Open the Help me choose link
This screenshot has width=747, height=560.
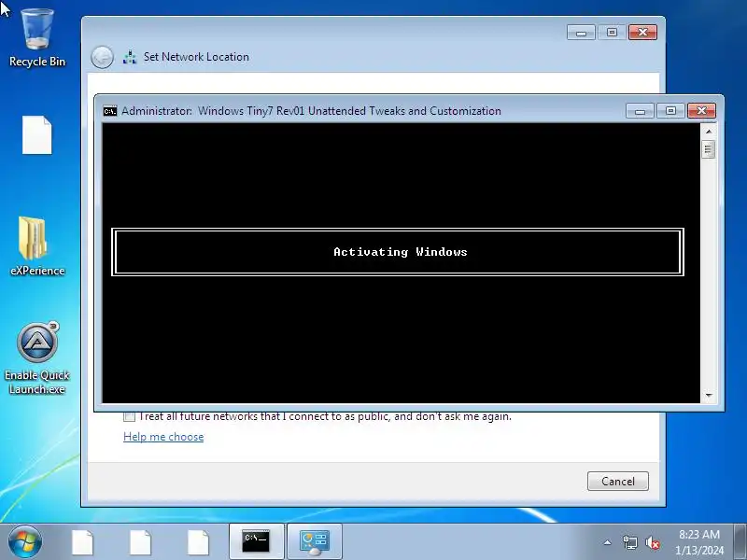coord(163,437)
